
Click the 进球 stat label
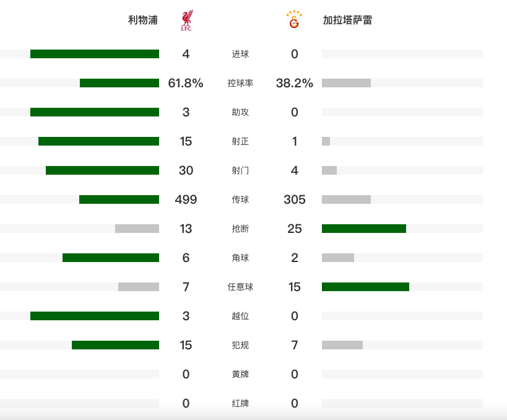point(240,54)
